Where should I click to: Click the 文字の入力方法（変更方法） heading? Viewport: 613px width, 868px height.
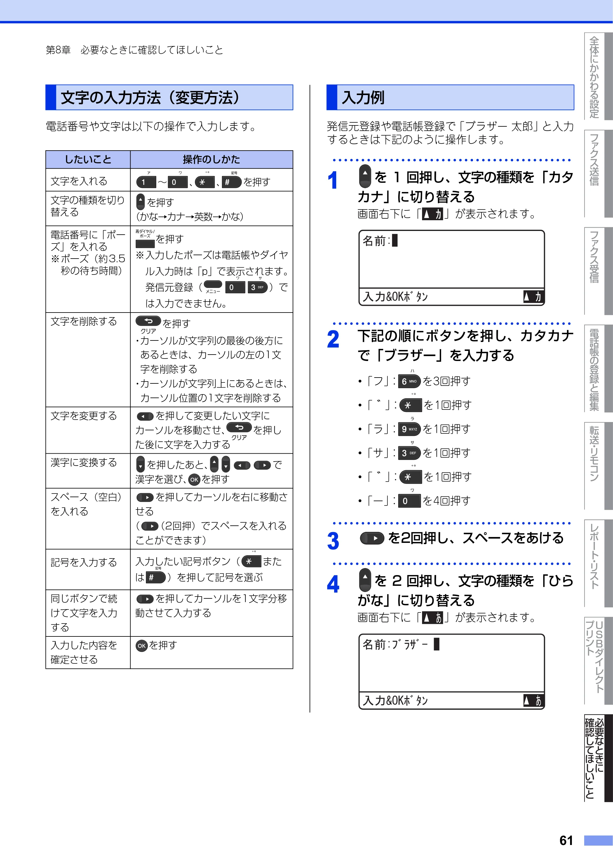point(169,98)
